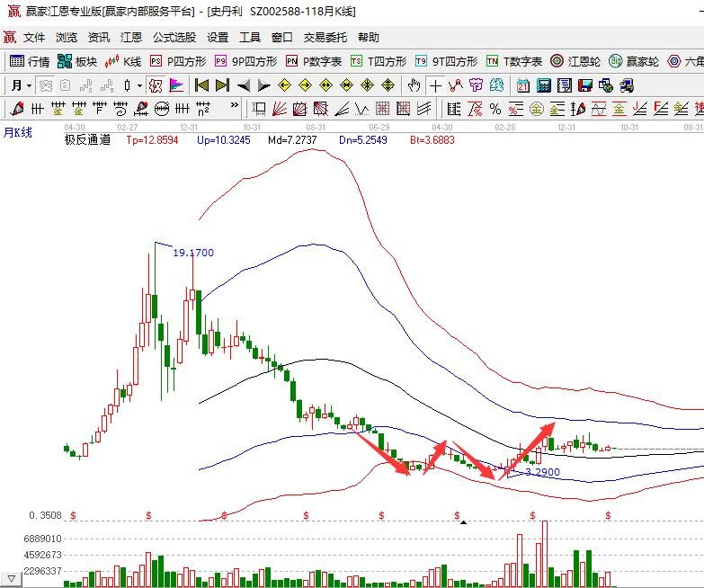Open the P四方形 tool
This screenshot has width=704, height=588.
(178, 61)
